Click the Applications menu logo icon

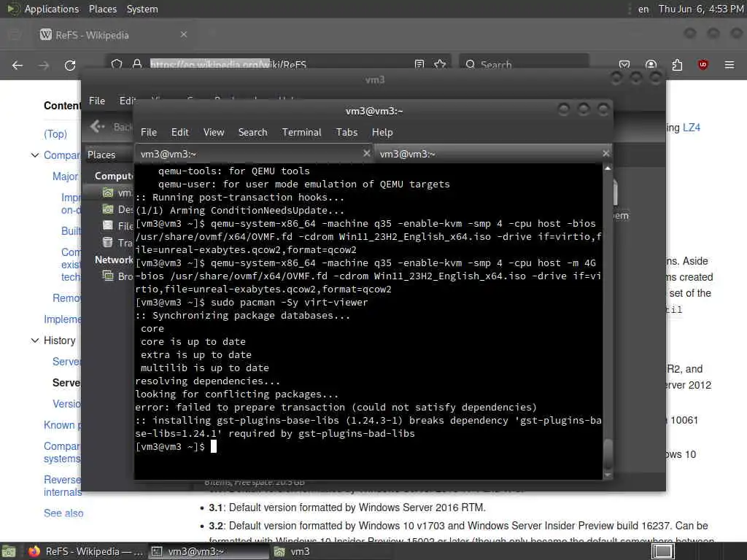point(13,9)
